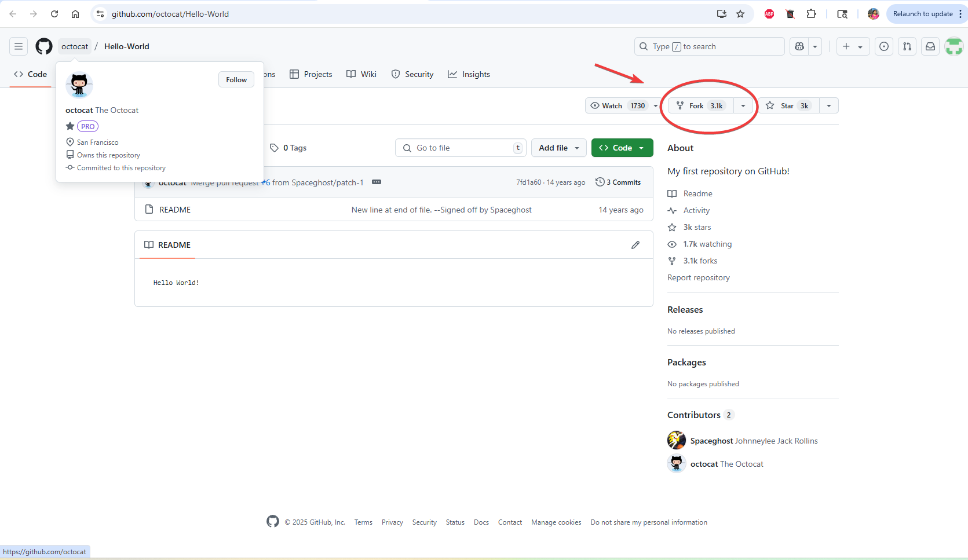Image resolution: width=968 pixels, height=560 pixels.
Task: Open the Contributors heading link
Action: (x=700, y=415)
